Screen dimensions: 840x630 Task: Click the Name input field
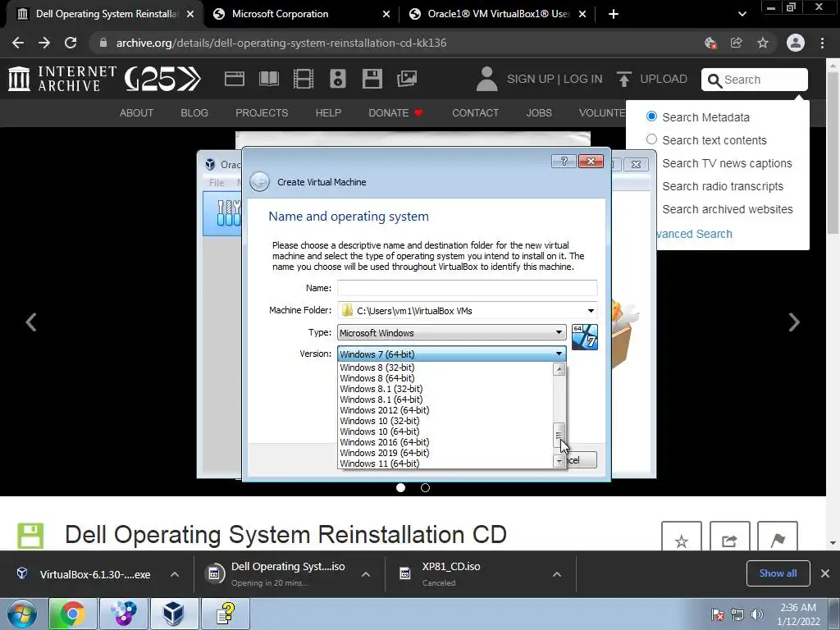coord(467,288)
